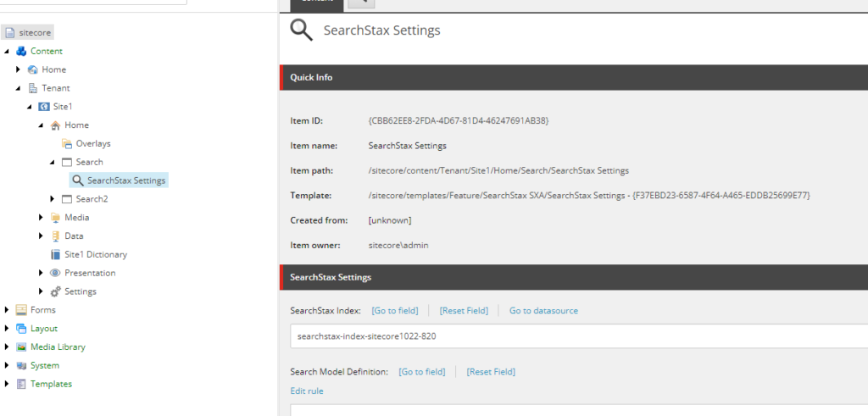The image size is (868, 416).
Task: Expand the Media tree node
Action: [41, 218]
